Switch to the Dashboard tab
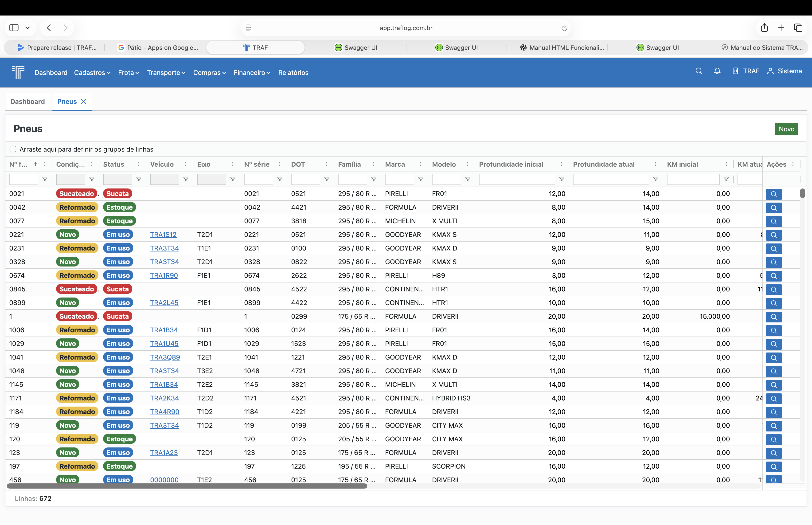Viewport: 812px width, 525px height. (x=27, y=102)
